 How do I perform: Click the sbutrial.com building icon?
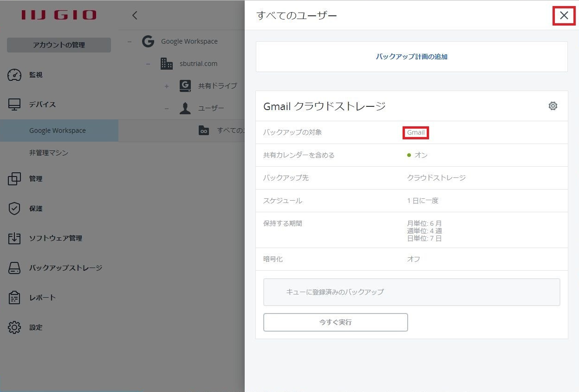(166, 64)
